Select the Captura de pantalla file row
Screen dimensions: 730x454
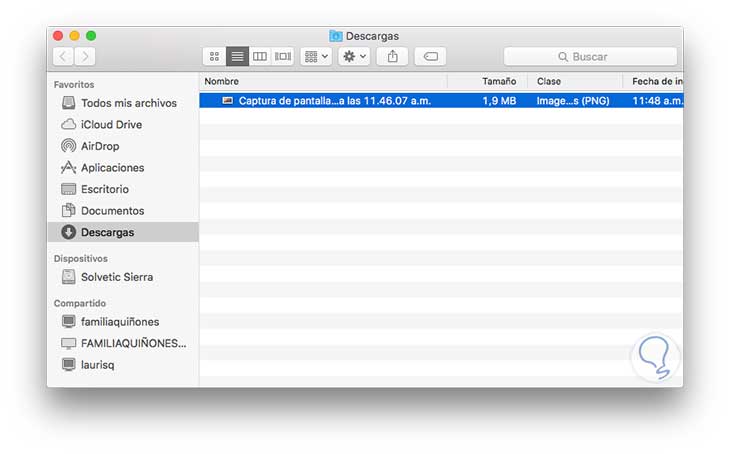[441, 101]
